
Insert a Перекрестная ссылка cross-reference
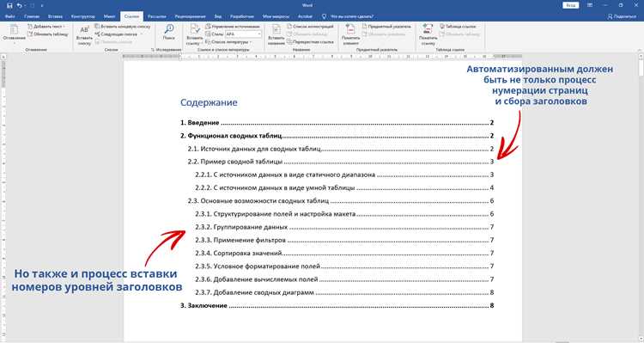coord(310,42)
